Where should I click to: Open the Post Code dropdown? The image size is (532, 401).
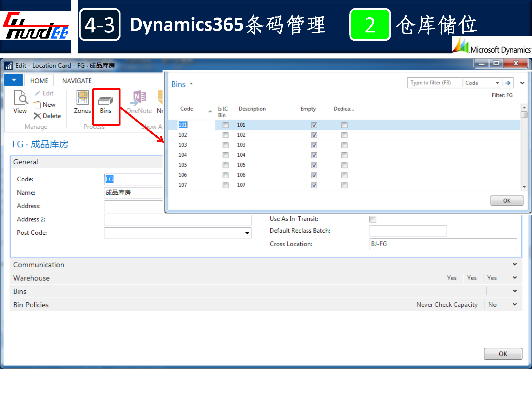(x=247, y=233)
